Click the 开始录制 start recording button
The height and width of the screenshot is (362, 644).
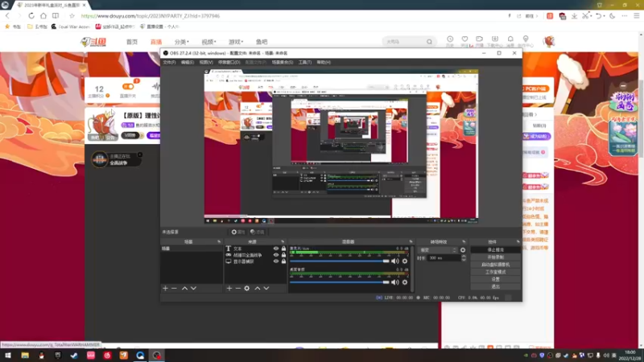495,257
